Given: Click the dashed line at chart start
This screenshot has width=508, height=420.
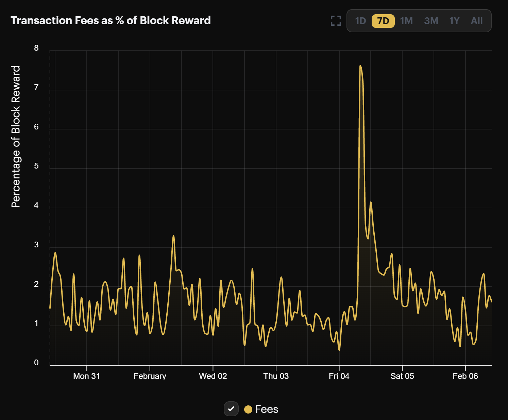Looking at the screenshot, I should click(x=50, y=204).
